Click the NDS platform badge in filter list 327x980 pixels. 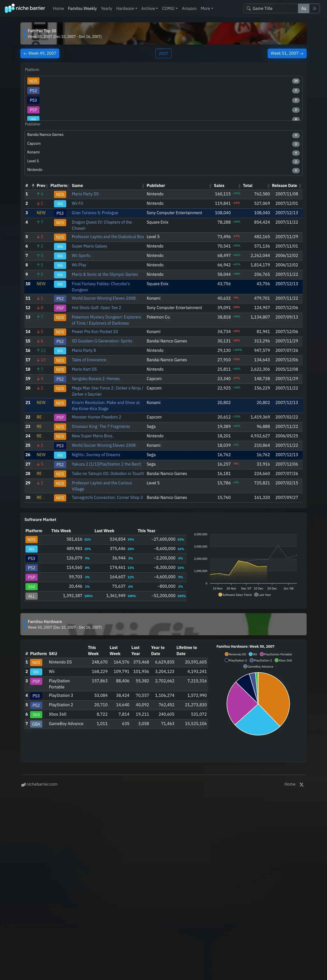tap(33, 81)
